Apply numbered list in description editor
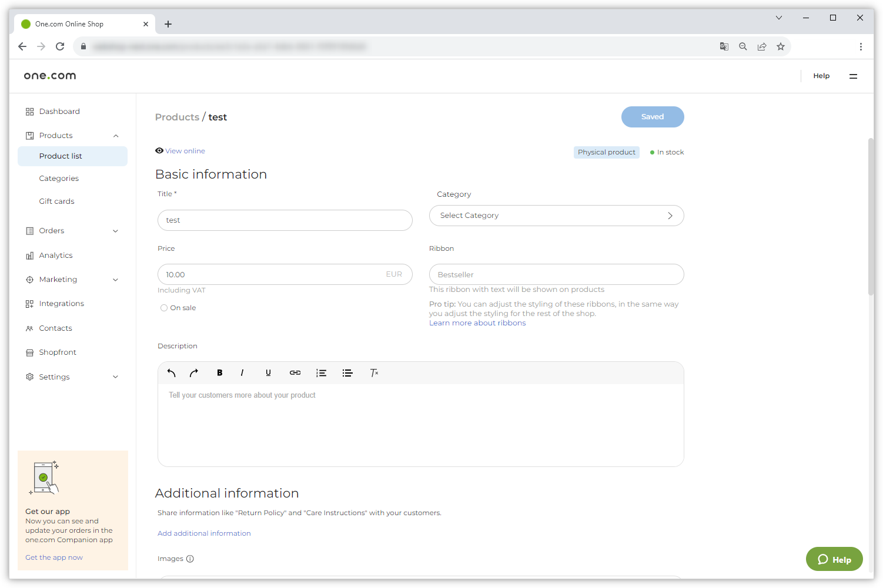 coord(321,373)
